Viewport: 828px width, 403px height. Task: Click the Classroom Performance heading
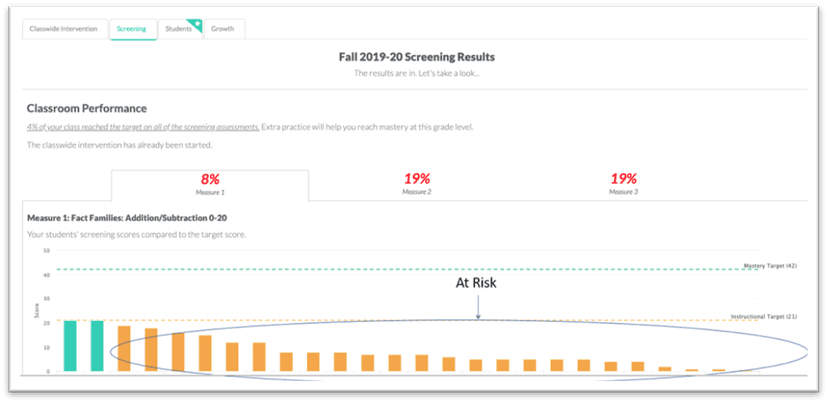[87, 108]
